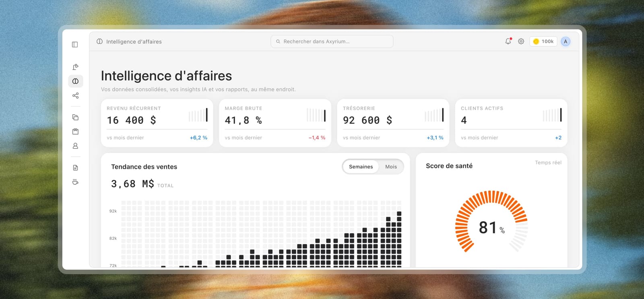Open the Clients actifs card

511,123
